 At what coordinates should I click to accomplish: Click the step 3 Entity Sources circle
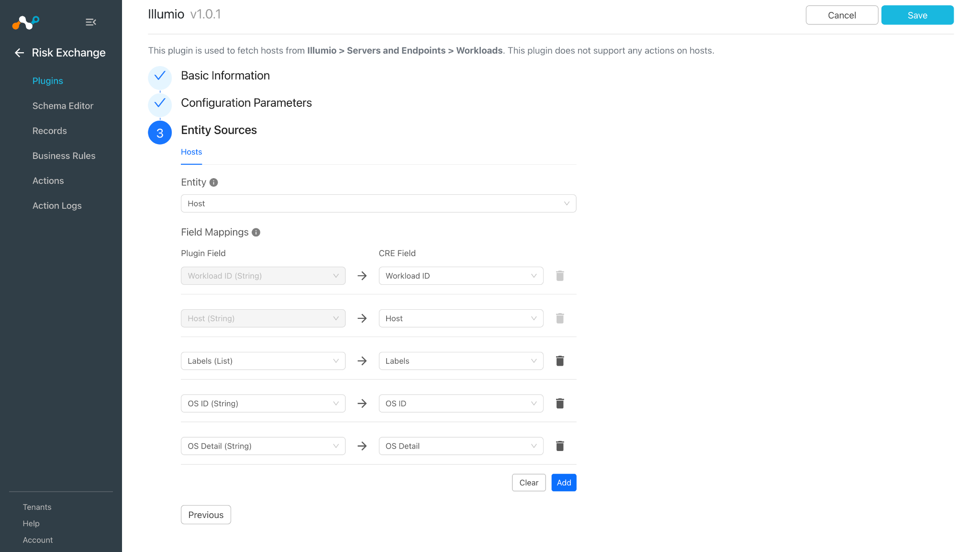160,133
